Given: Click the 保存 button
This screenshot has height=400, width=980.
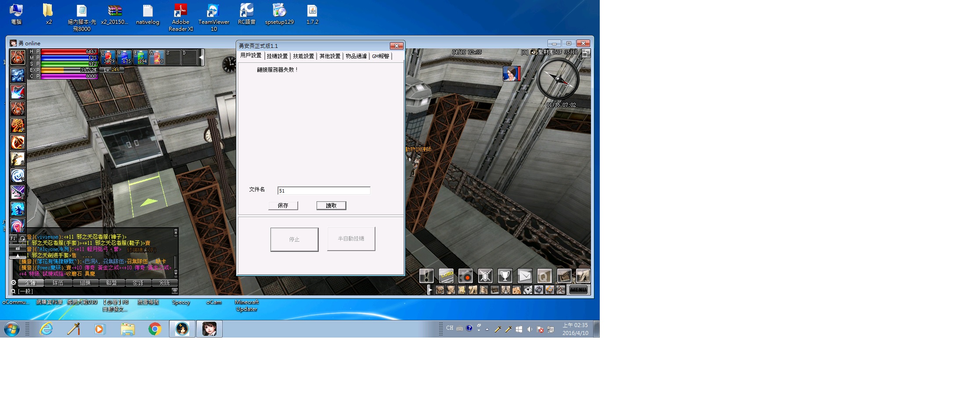Looking at the screenshot, I should [283, 206].
